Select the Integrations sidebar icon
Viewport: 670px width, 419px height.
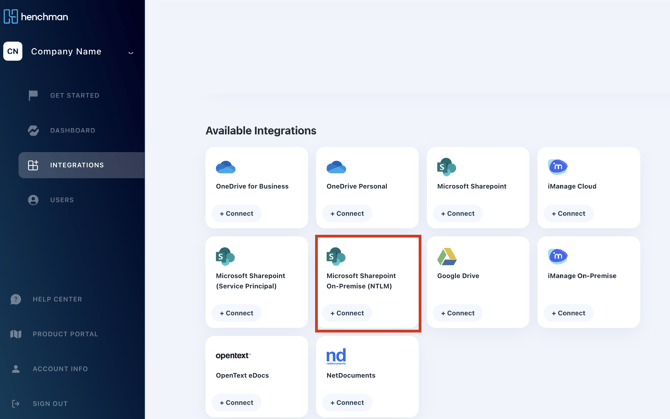point(33,165)
